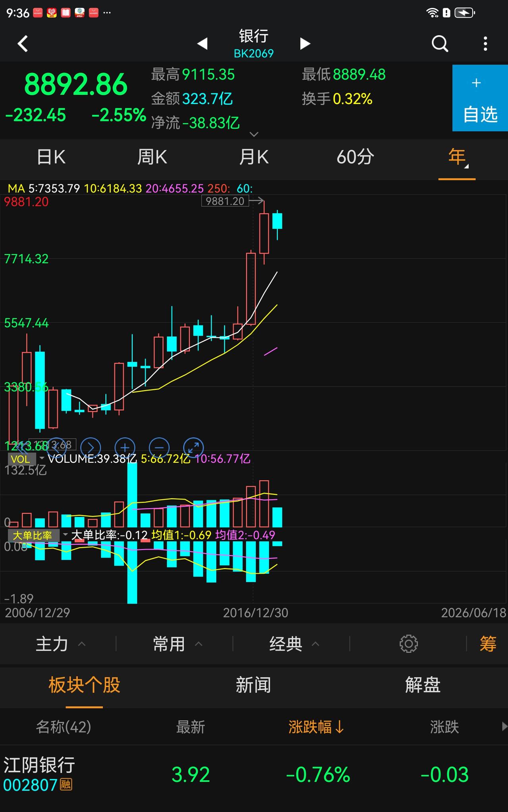The height and width of the screenshot is (812, 508).
Task: Tap the back arrow at top left
Action: click(x=23, y=44)
